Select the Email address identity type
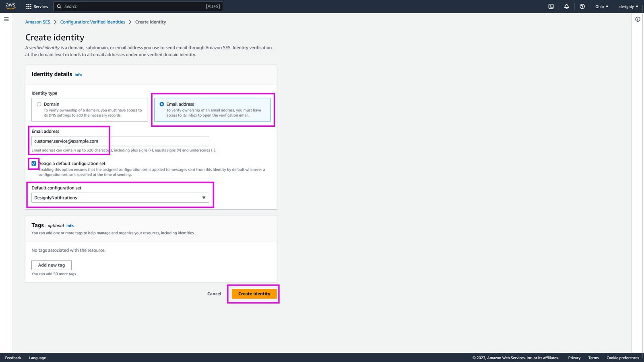644x362 pixels. click(162, 104)
